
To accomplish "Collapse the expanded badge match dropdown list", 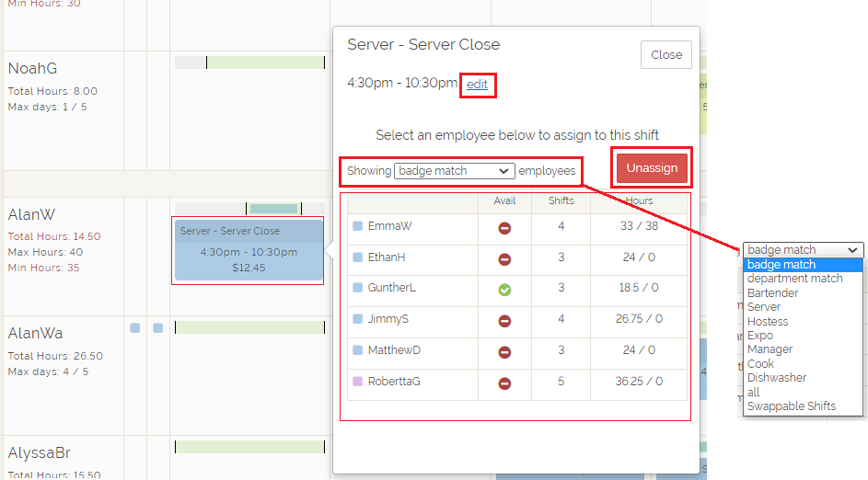I will click(803, 249).
